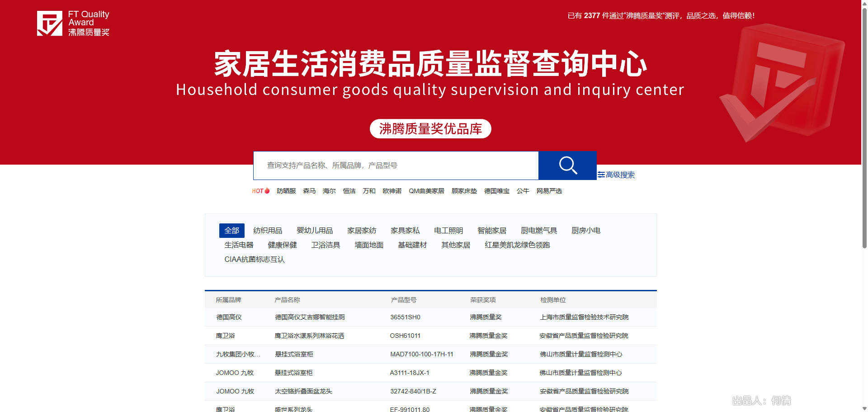Switch to CIAA抗菌标志互认 category
Image resolution: width=868 pixels, height=412 pixels.
pos(255,260)
